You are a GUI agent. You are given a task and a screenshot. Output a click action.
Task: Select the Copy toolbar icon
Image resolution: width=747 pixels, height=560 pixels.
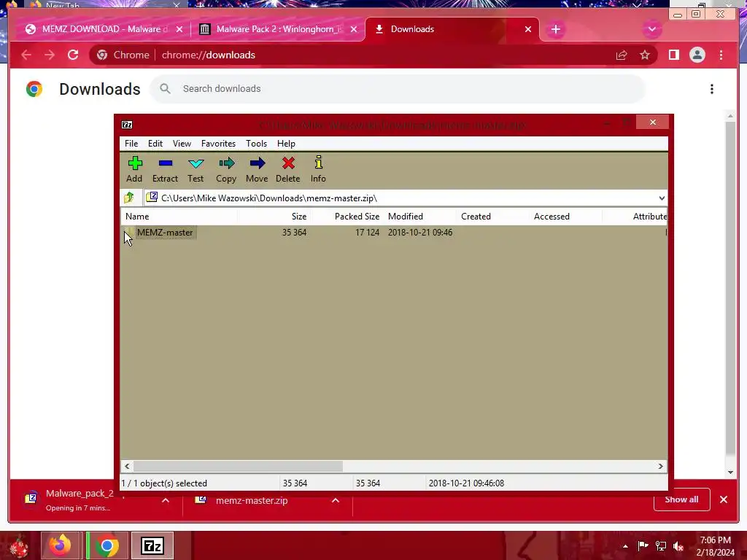coord(226,169)
